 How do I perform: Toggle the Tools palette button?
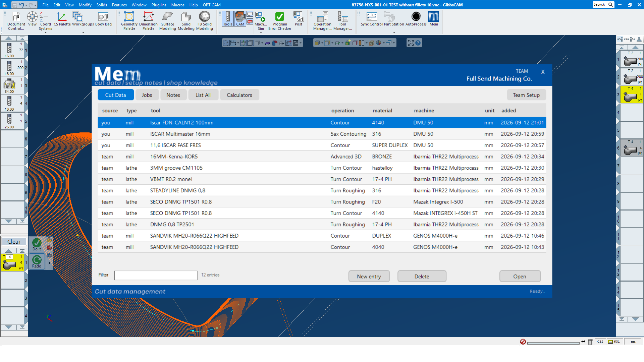[x=228, y=19]
